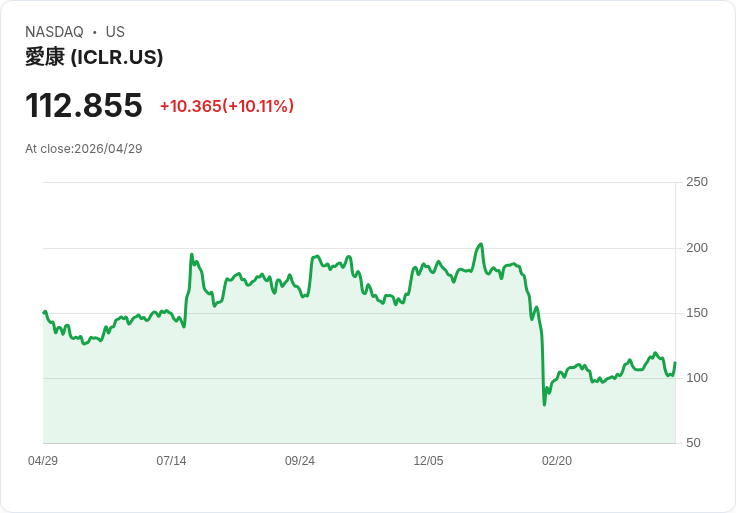Click the US market label
The width and height of the screenshot is (736, 513).
(x=115, y=32)
